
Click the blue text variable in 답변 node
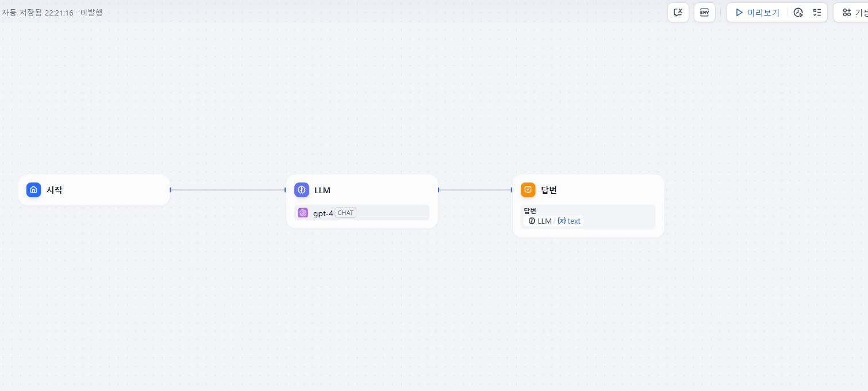click(570, 221)
